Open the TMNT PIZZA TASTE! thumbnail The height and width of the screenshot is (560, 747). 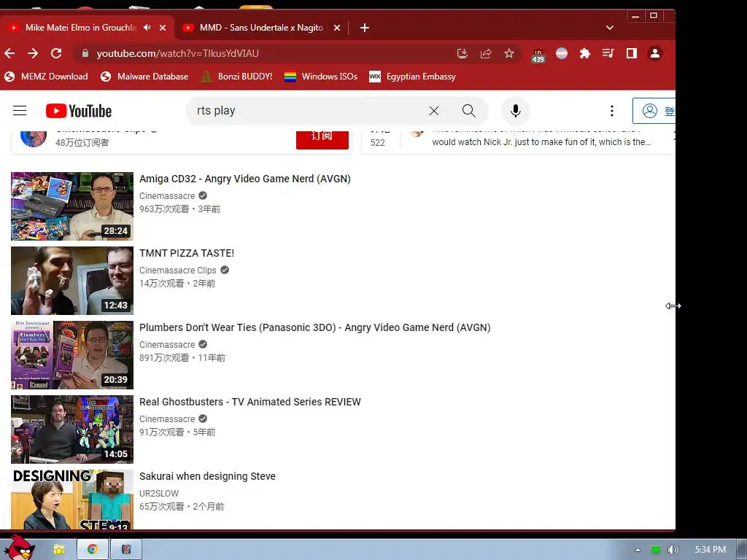pyautogui.click(x=72, y=281)
